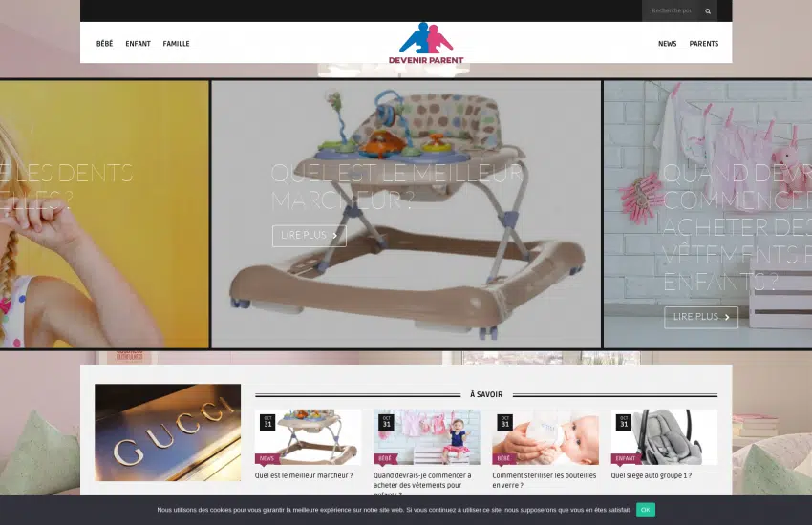
Task: Click the Bébé tag on bottle thumbnail
Action: coord(503,458)
